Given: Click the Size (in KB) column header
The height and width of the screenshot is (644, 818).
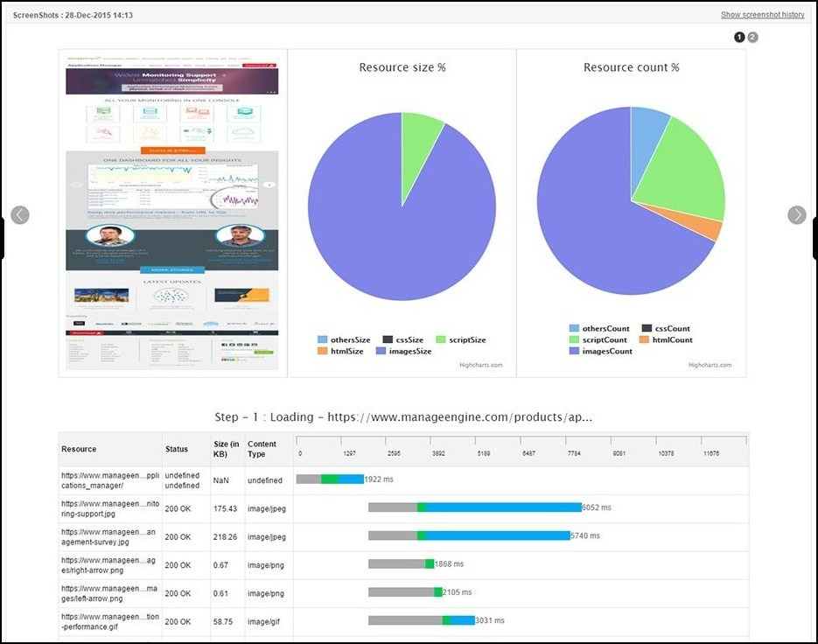Looking at the screenshot, I should coord(227,449).
